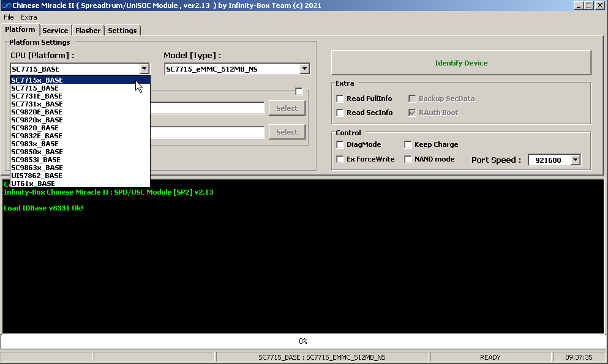Image resolution: width=608 pixels, height=364 pixels.
Task: Open the Extra menu
Action: tap(29, 17)
